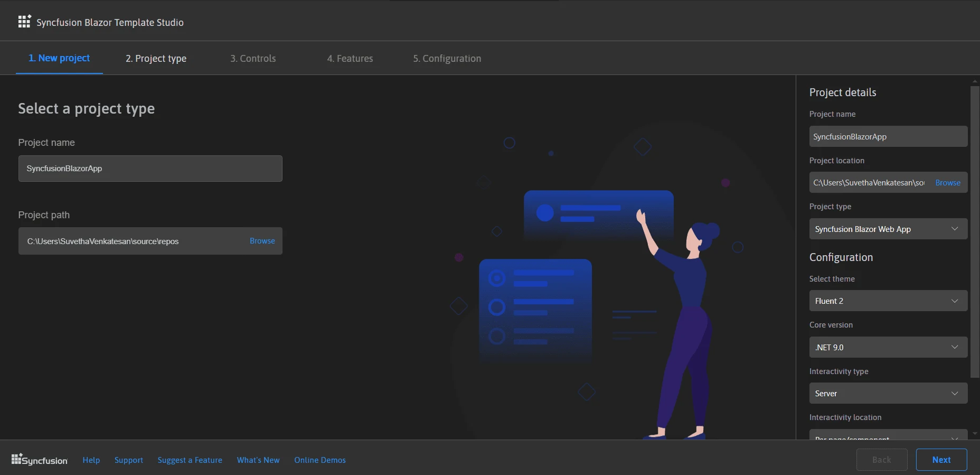Click the Next button
The width and height of the screenshot is (980, 475).
coord(941,460)
